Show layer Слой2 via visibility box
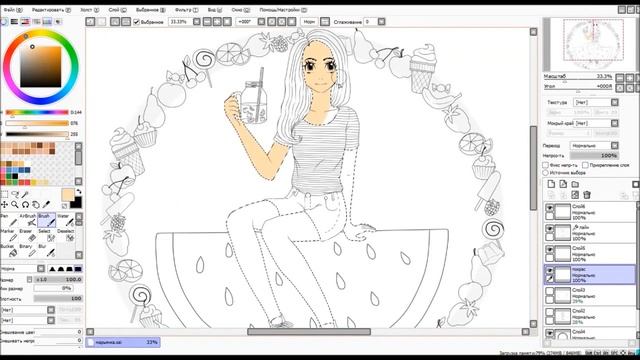 (x=550, y=312)
